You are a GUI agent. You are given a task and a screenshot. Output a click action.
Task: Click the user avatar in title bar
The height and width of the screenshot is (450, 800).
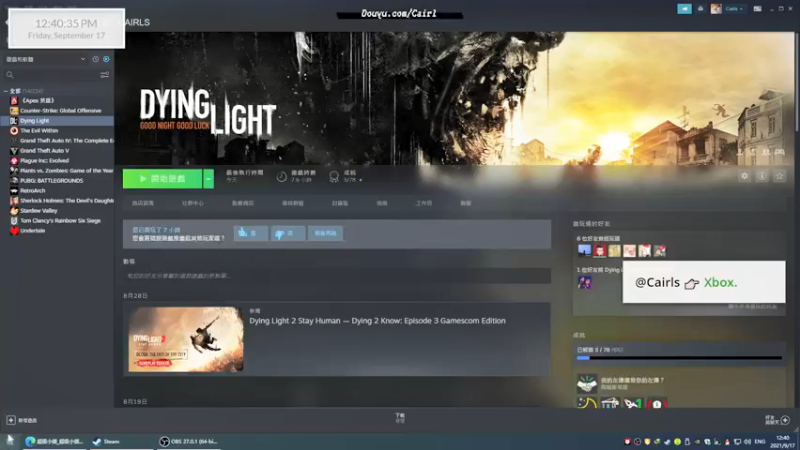tap(716, 9)
